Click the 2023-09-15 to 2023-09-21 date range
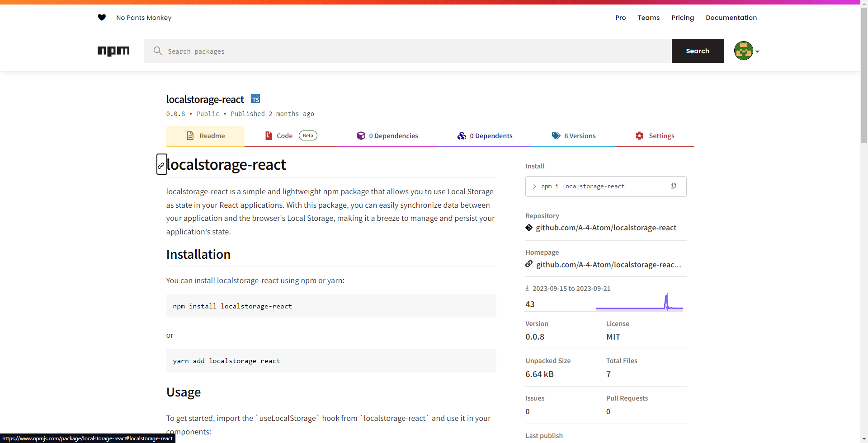This screenshot has width=868, height=443. (x=571, y=289)
